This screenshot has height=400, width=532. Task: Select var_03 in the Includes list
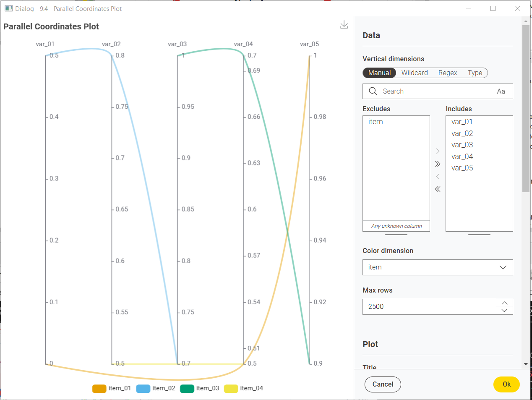point(462,145)
